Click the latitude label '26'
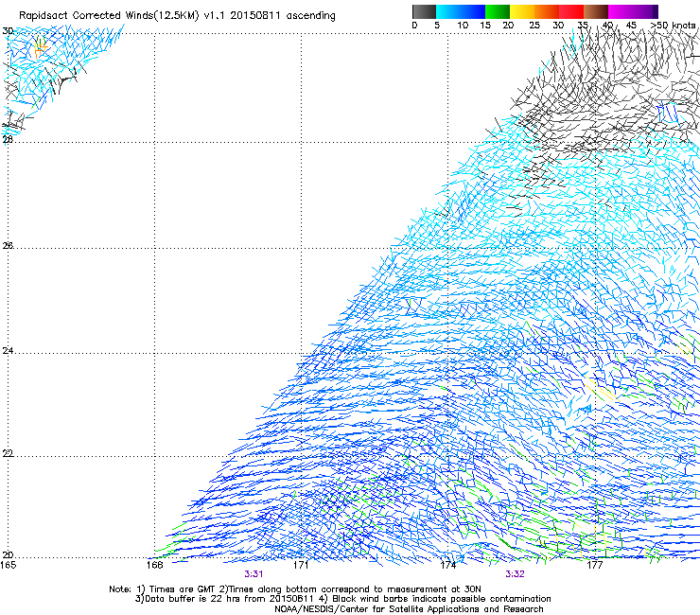The height and width of the screenshot is (615, 700). coord(8,245)
